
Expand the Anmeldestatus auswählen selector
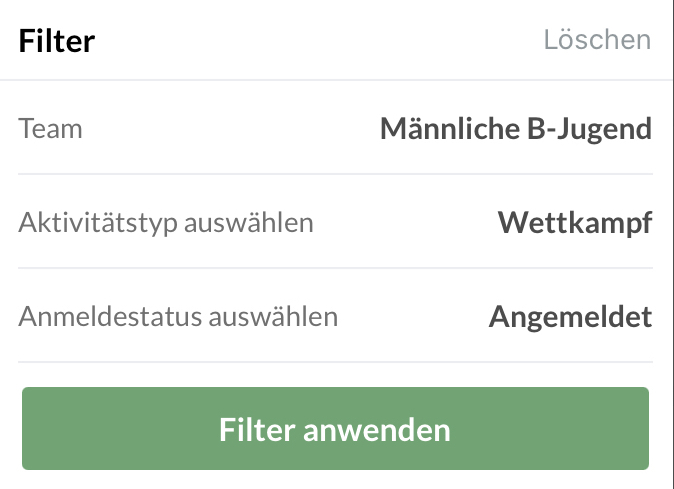pos(335,317)
